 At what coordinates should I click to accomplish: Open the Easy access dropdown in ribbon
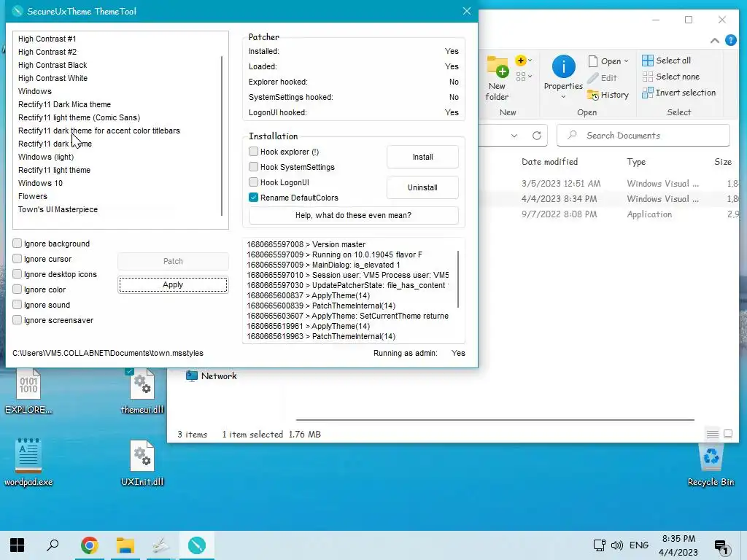coord(524,76)
